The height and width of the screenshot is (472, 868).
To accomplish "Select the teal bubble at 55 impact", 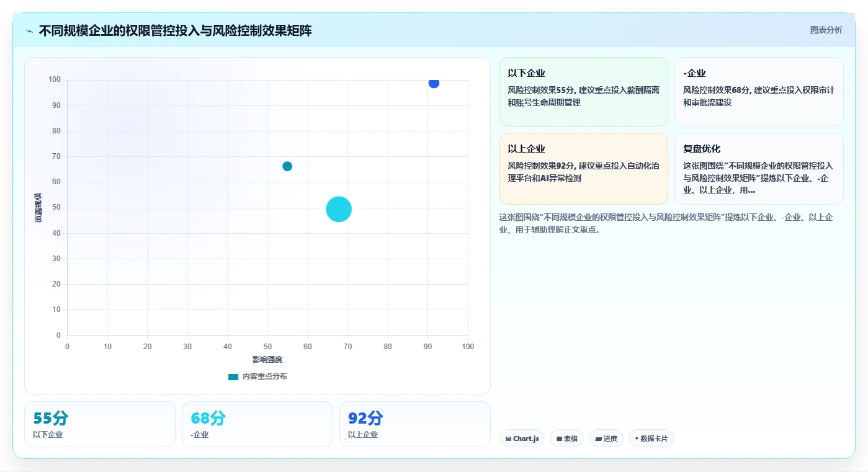I will [x=287, y=166].
